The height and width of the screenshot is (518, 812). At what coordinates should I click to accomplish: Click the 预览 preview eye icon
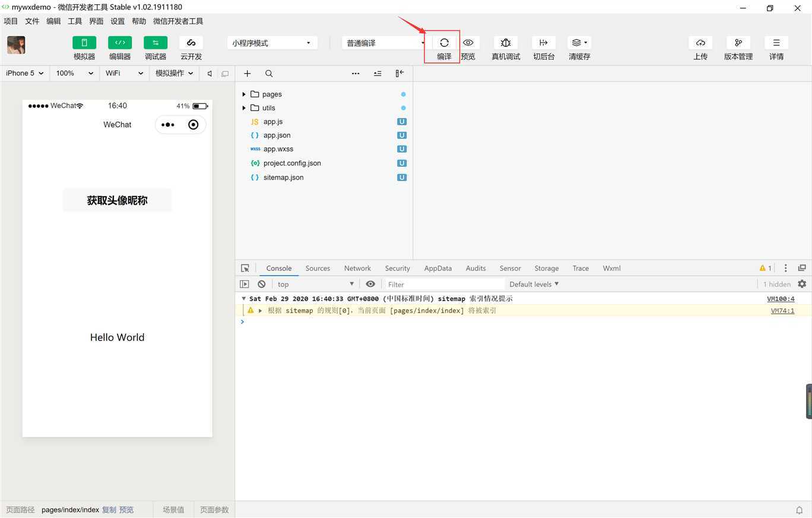(468, 43)
